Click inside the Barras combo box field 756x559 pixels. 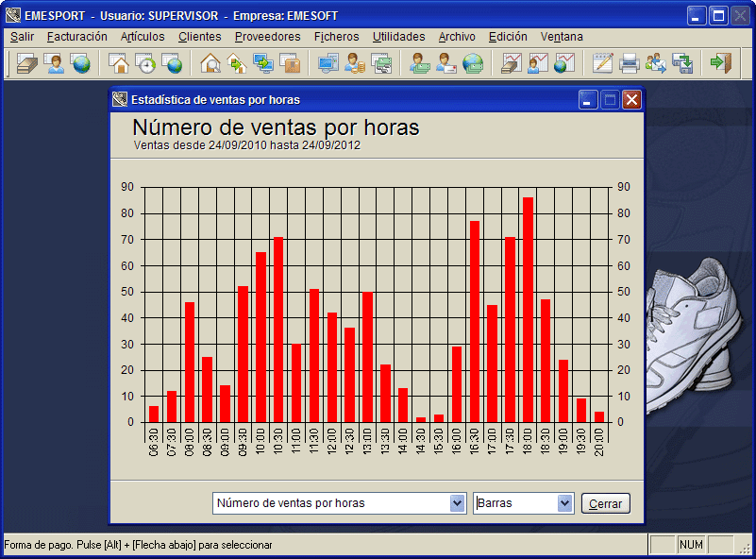coord(515,503)
